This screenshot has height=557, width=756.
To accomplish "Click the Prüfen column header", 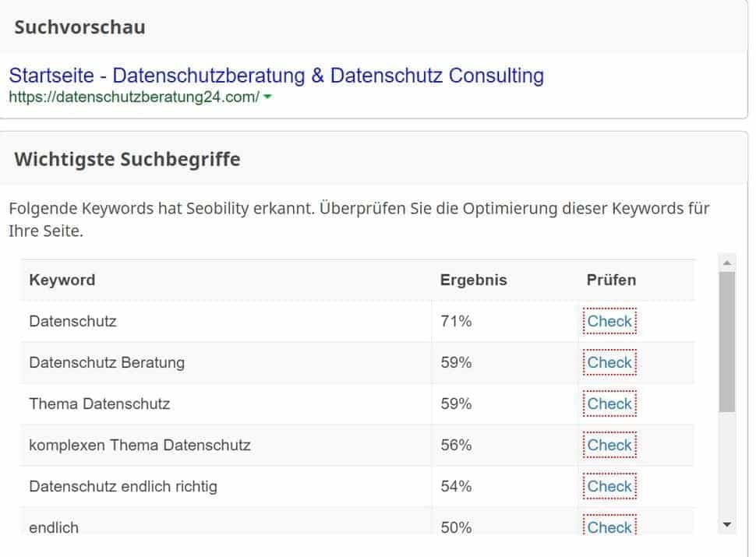I will [611, 280].
